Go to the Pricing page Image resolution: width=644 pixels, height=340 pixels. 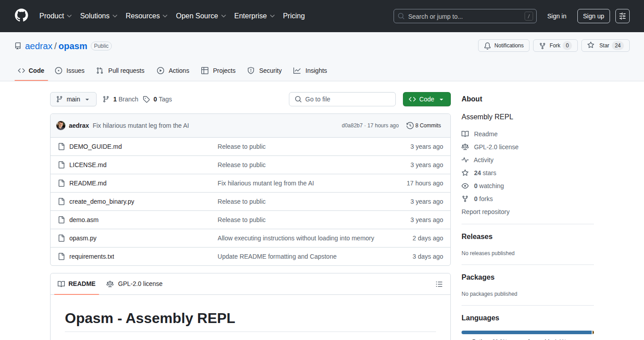(294, 16)
